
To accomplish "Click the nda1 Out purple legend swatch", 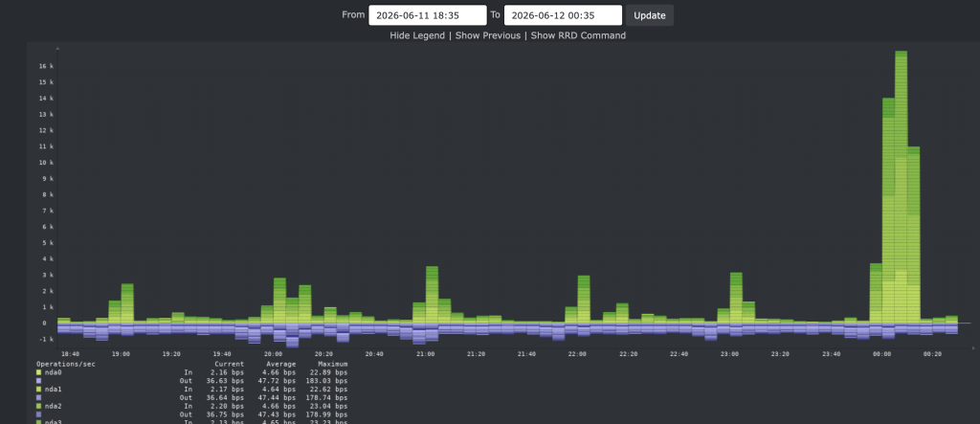I will coord(38,397).
